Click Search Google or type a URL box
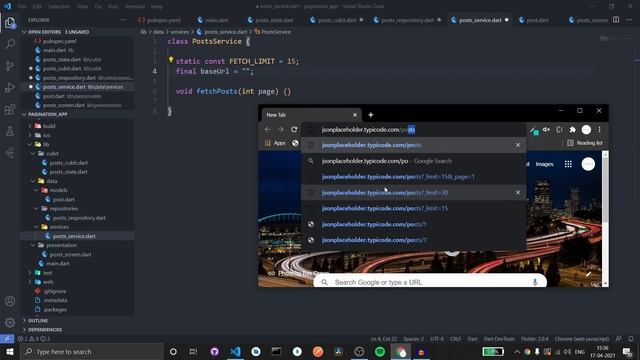The width and height of the screenshot is (640, 360). [429, 282]
